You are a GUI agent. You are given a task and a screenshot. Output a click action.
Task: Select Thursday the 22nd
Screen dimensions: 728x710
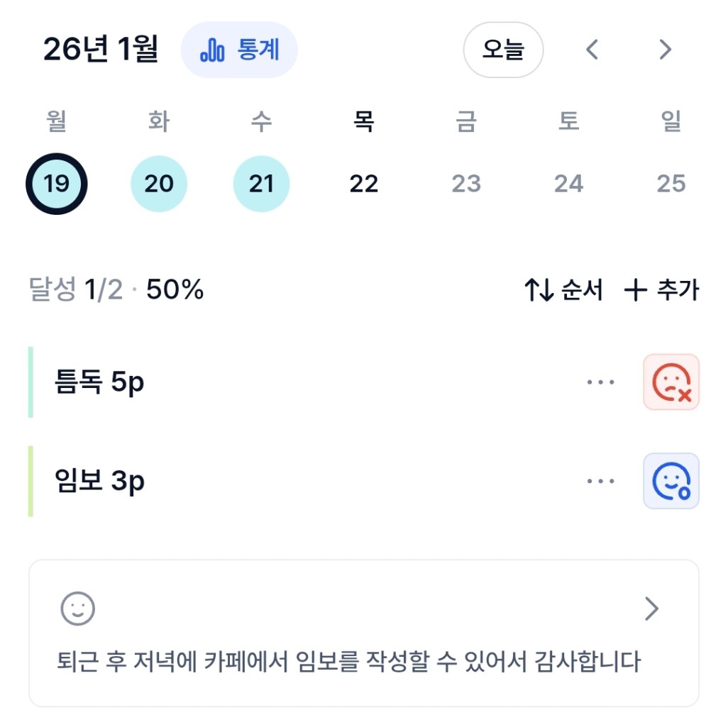[364, 184]
